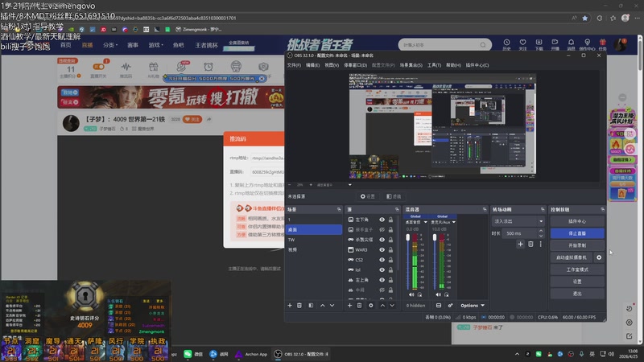The width and height of the screenshot is (644, 362).
Task: Toggle hidden eye of second source row
Action: (x=382, y=229)
